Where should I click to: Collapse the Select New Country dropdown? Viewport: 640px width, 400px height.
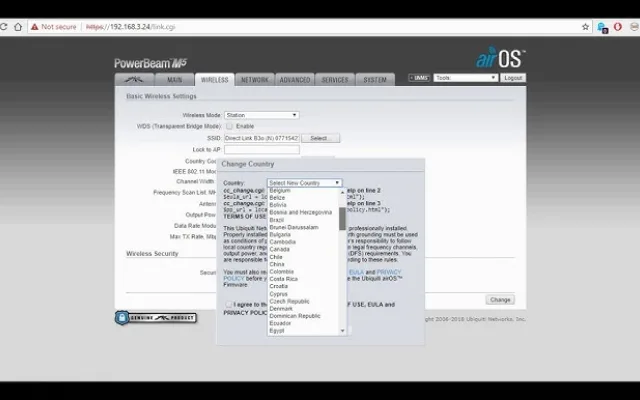[x=304, y=183]
